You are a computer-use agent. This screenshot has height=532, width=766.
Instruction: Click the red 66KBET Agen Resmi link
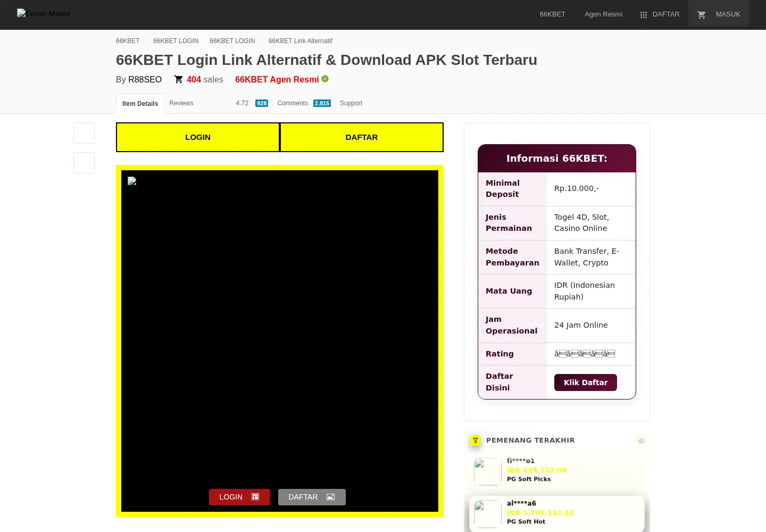click(277, 79)
